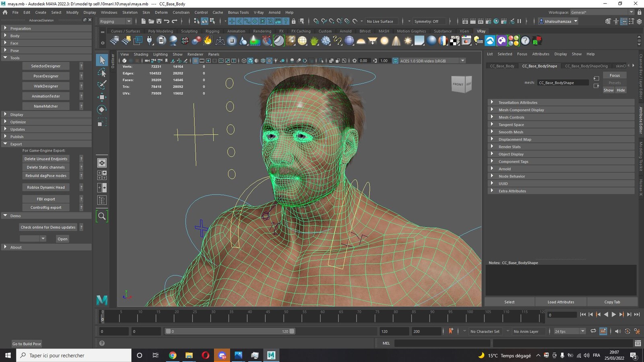Pick the Lasso select tool
The height and width of the screenshot is (362, 644).
102,73
